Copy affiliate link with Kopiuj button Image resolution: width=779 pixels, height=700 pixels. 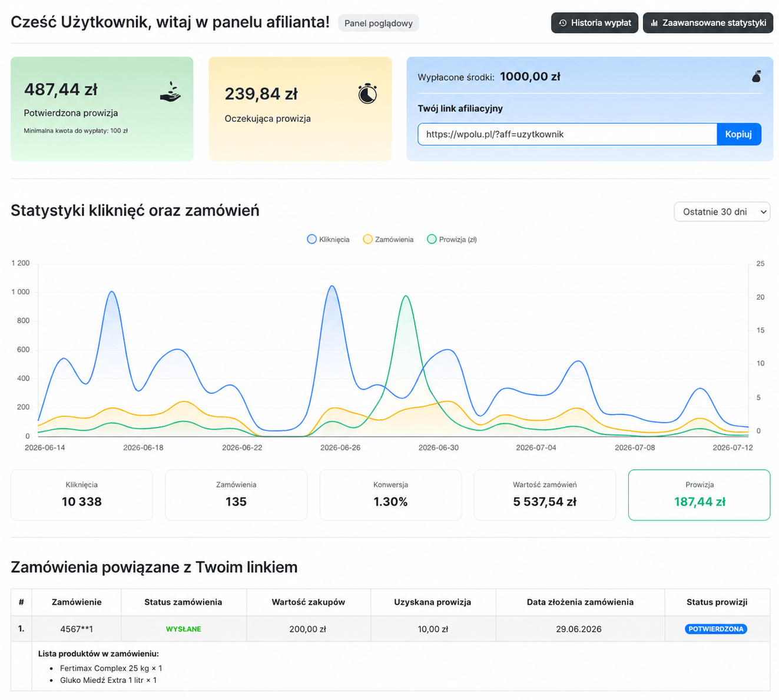[738, 134]
